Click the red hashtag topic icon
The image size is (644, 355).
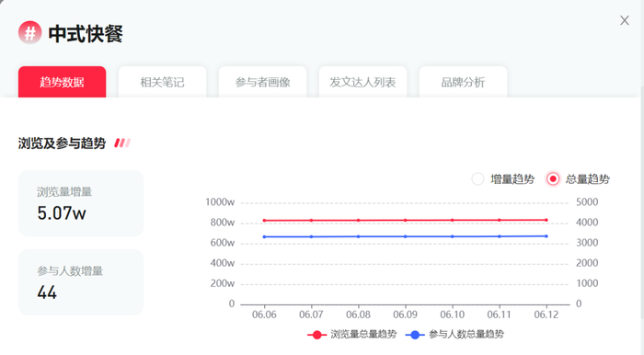pyautogui.click(x=30, y=32)
